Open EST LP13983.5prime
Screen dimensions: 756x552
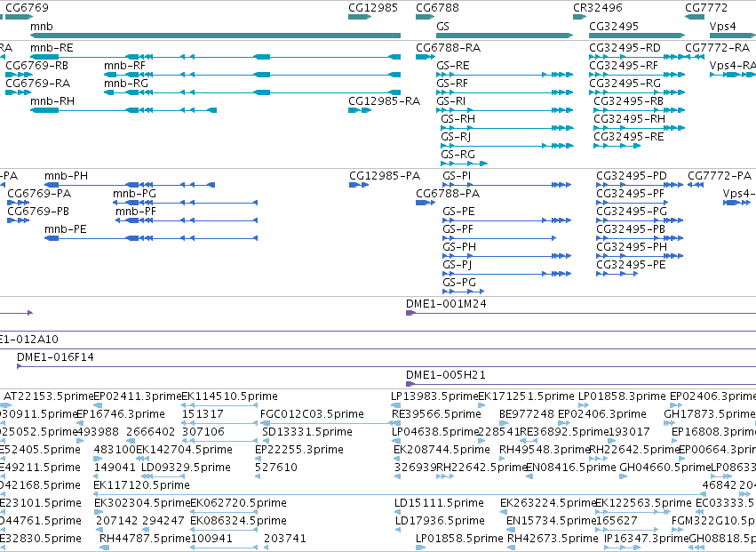395,405
